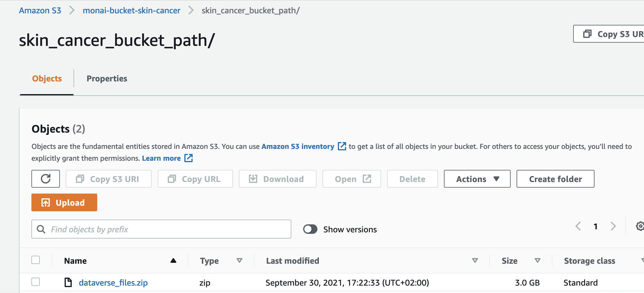Click Copy URL button
Screen dimensions: 644x293
pos(195,179)
